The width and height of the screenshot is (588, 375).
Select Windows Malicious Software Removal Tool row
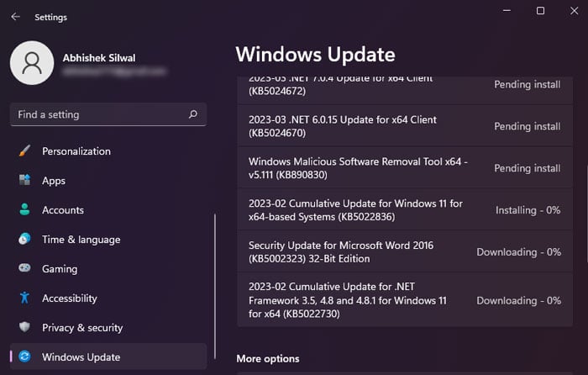coord(405,168)
